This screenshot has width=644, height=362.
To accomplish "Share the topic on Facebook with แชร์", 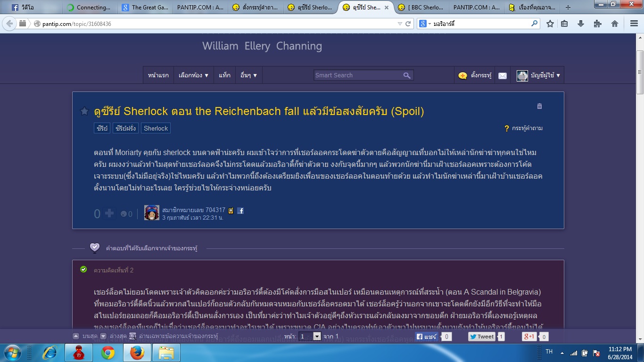I will tap(427, 337).
